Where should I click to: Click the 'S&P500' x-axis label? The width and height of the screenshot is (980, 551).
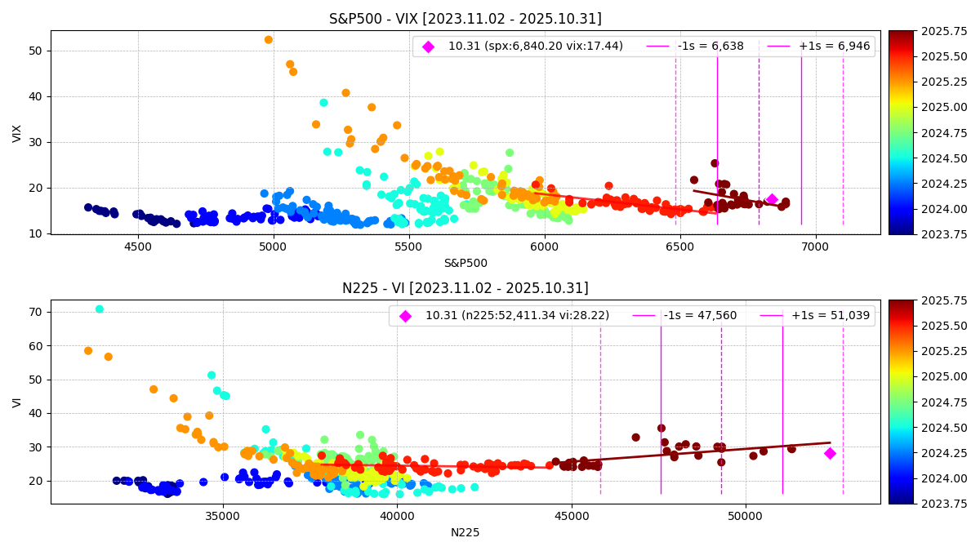pos(465,263)
